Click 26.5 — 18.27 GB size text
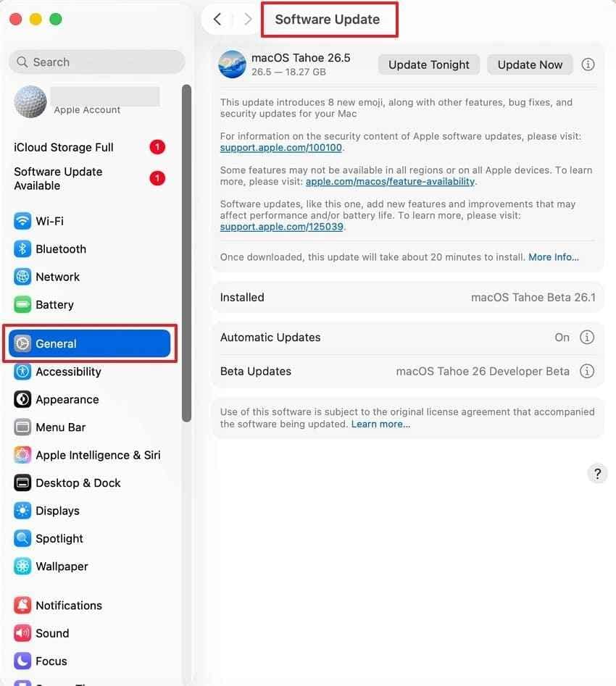Screen dimensions: 616x686 point(288,72)
